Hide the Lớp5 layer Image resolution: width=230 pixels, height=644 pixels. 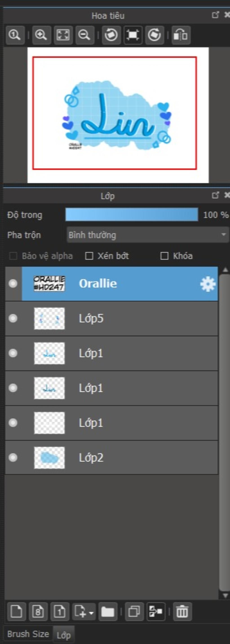(13, 318)
